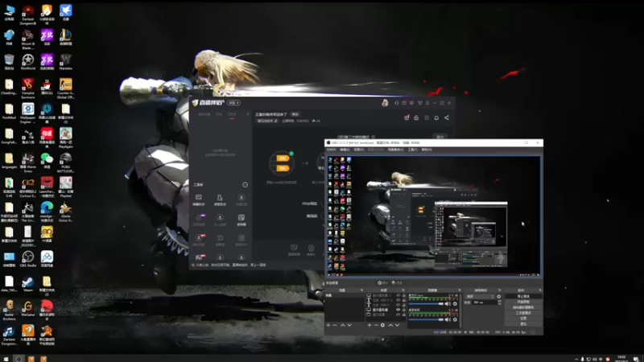The width and height of the screenshot is (644, 362).
Task: Move the scene down in OBS Scenes panel
Action: [349, 325]
